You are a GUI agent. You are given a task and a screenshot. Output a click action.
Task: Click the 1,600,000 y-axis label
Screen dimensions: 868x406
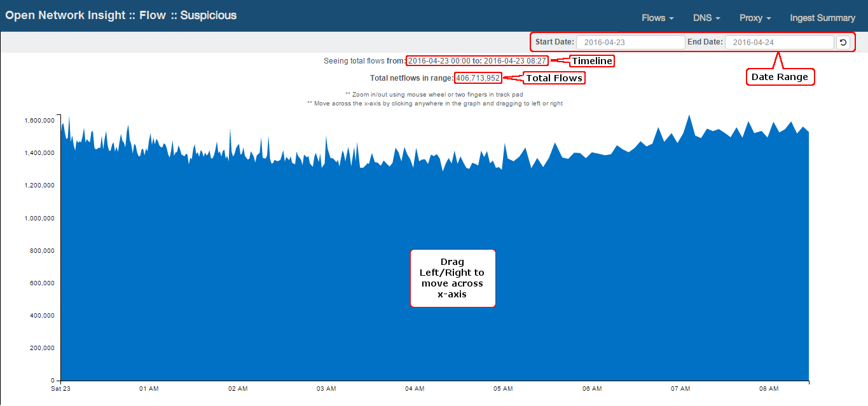point(39,120)
